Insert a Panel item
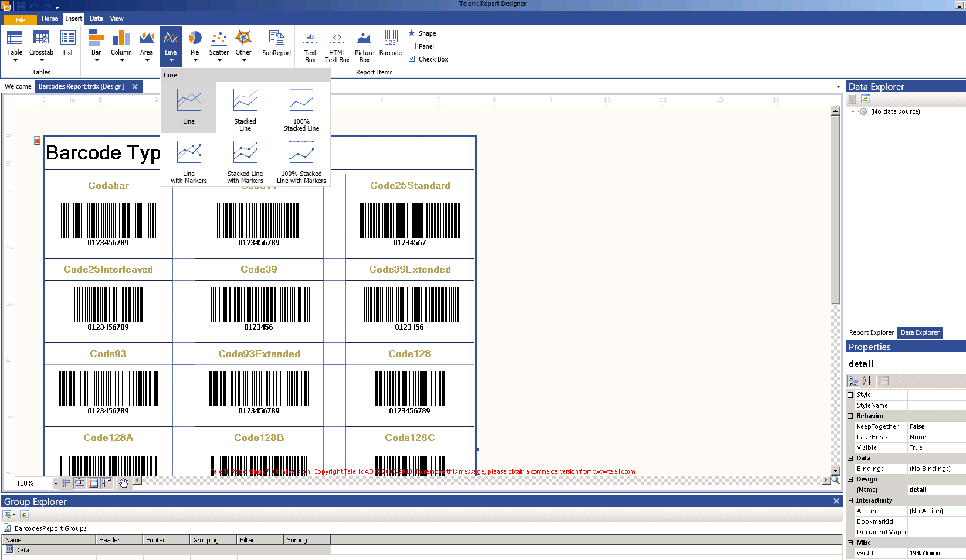 (421, 46)
